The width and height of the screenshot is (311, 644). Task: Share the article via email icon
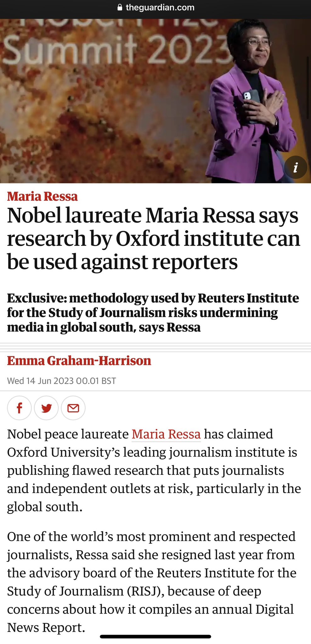[x=73, y=408]
